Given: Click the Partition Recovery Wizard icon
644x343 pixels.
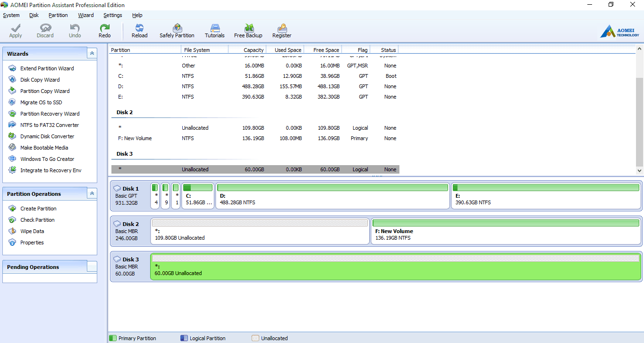Looking at the screenshot, I should [x=12, y=114].
